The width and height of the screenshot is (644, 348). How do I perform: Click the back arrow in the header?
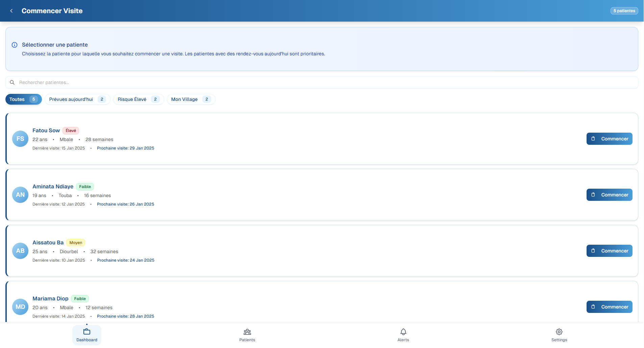(x=11, y=10)
